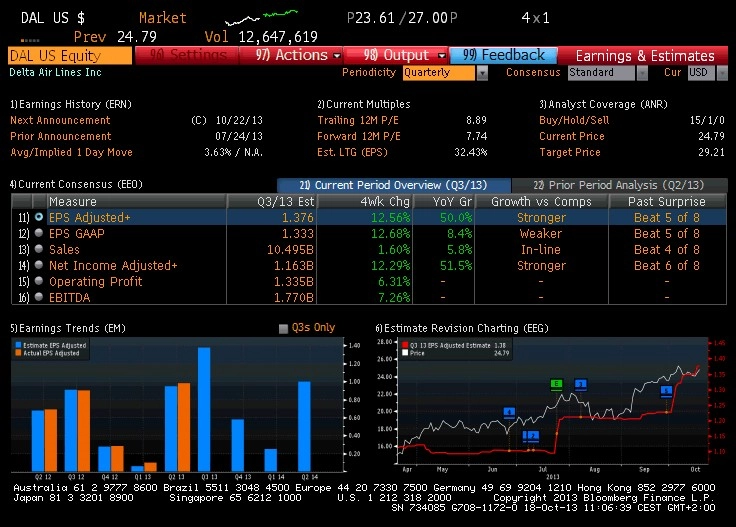Image resolution: width=736 pixels, height=527 pixels.
Task: Click blue Estimate EPS Adjusted legend swatch
Action: pos(18,345)
